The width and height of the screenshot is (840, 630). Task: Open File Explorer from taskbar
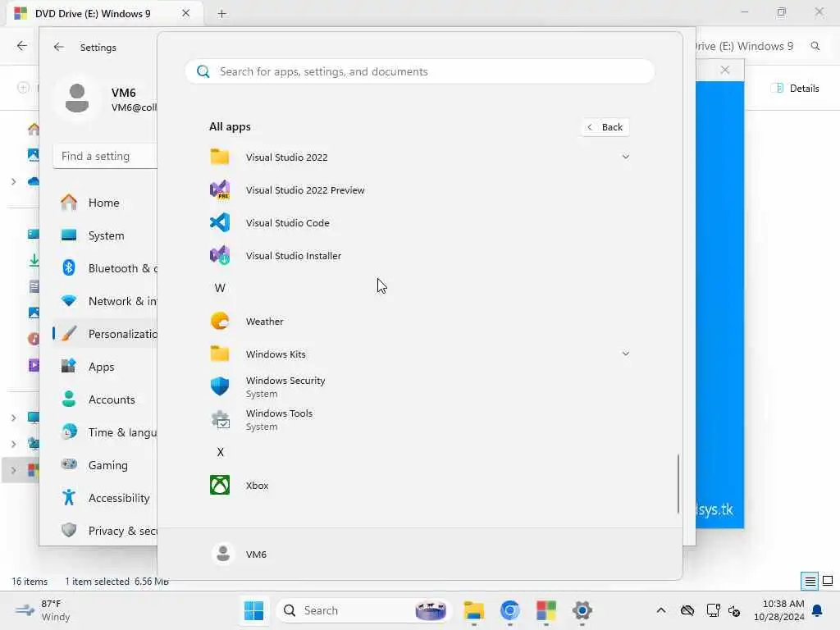[x=473, y=610]
